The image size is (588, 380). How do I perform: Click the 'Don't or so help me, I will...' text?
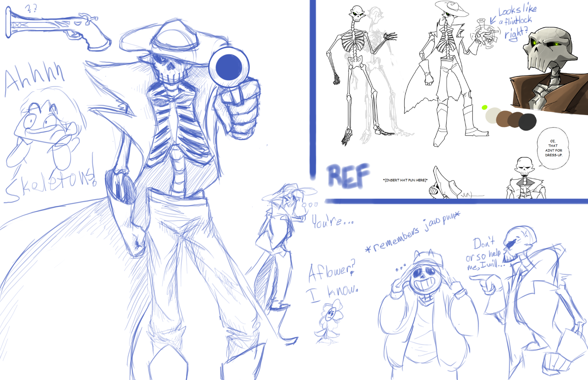coord(484,254)
